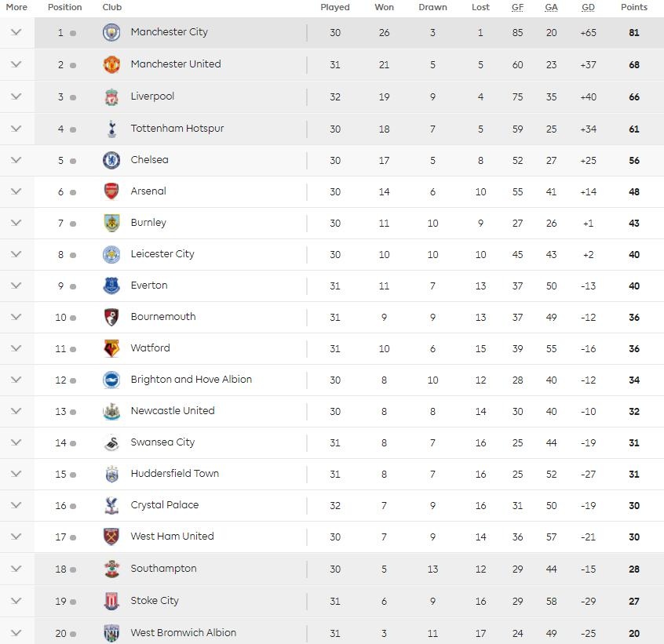
Task: Expand the Manchester United row chevron
Action: (x=16, y=64)
